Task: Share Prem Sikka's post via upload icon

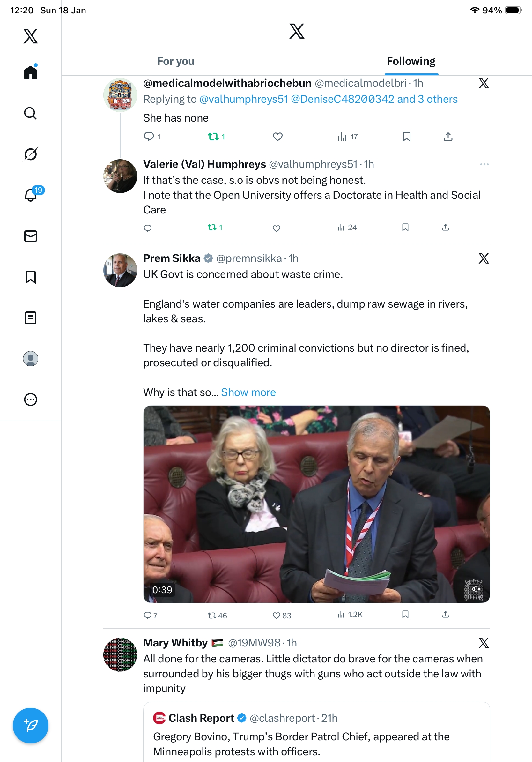Action: (446, 614)
